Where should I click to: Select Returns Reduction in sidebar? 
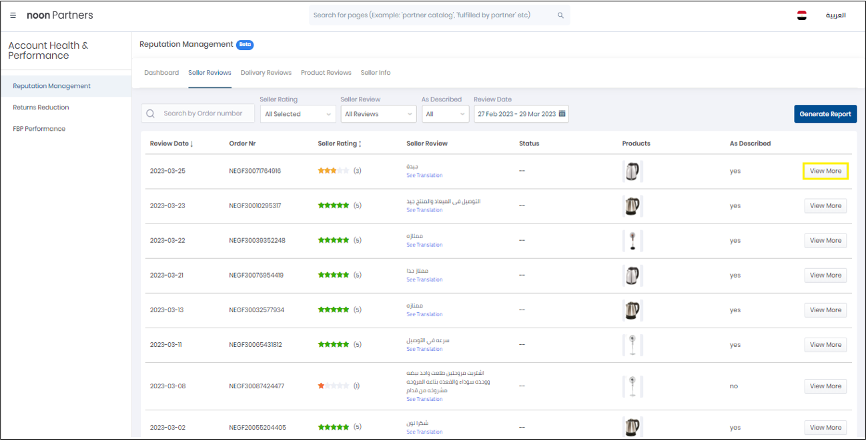pos(41,107)
